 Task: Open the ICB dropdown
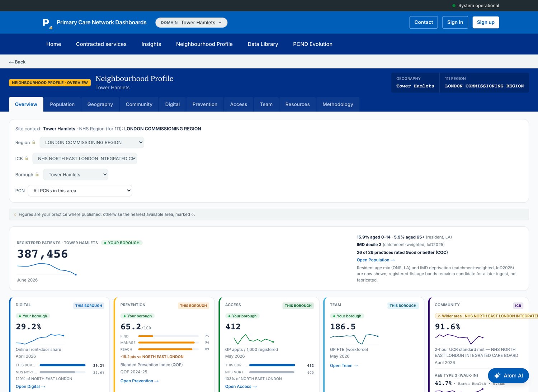tap(85, 159)
